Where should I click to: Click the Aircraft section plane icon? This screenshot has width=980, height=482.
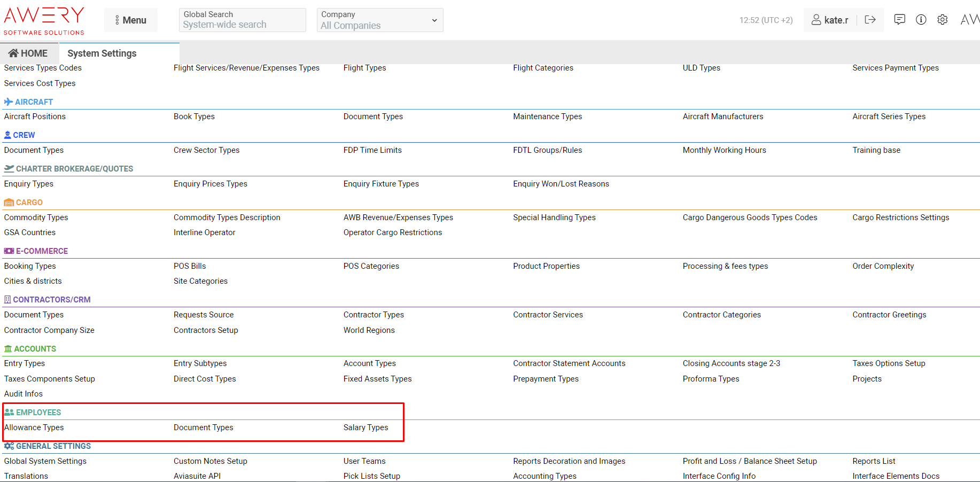8,102
